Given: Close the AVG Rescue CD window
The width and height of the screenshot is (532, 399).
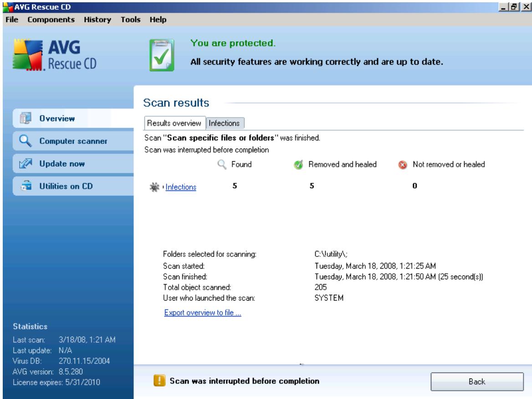Looking at the screenshot, I should click(526, 7).
